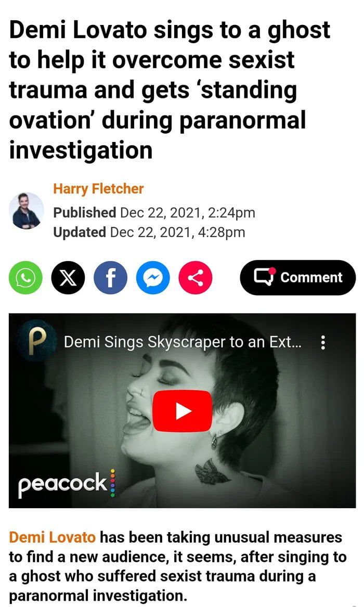Play the embedded YouTube video
Screen dimensions: 364x607
[182, 411]
